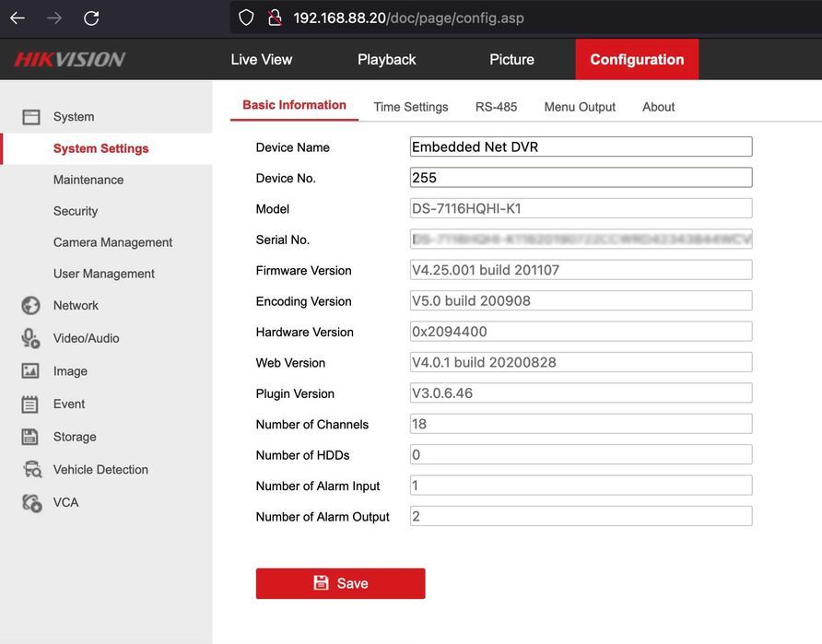
Task: Open the About tab
Action: pos(659,107)
